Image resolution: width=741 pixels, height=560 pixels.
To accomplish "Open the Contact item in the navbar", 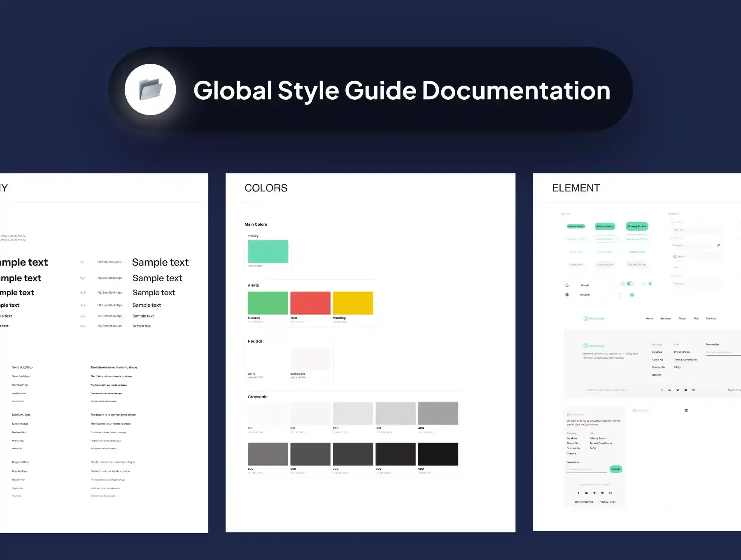I will (711, 319).
